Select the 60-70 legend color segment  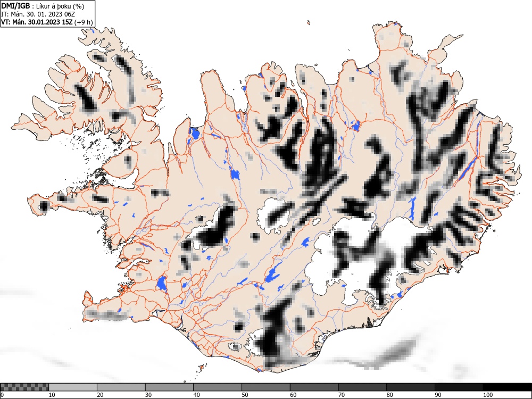(314, 387)
